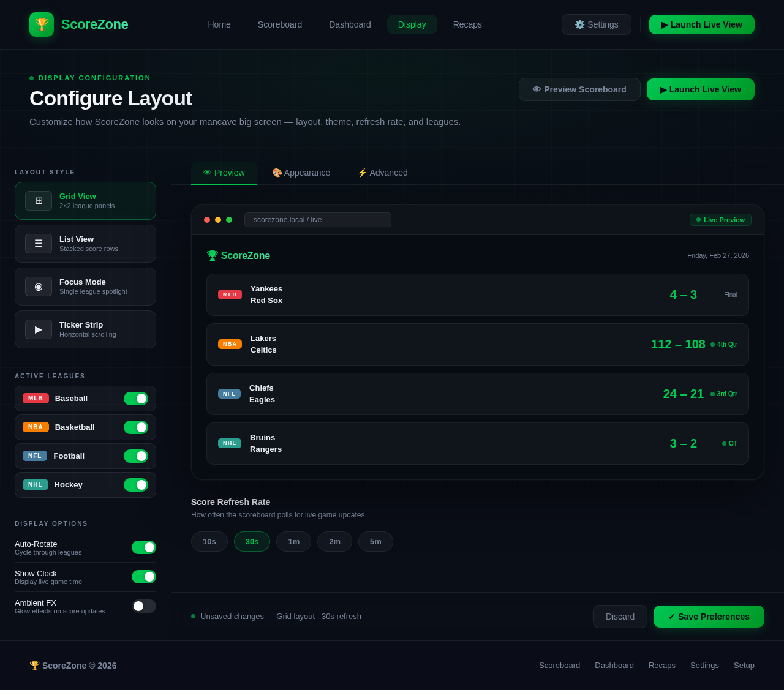Enable the Ambient FX toggle

point(144,606)
